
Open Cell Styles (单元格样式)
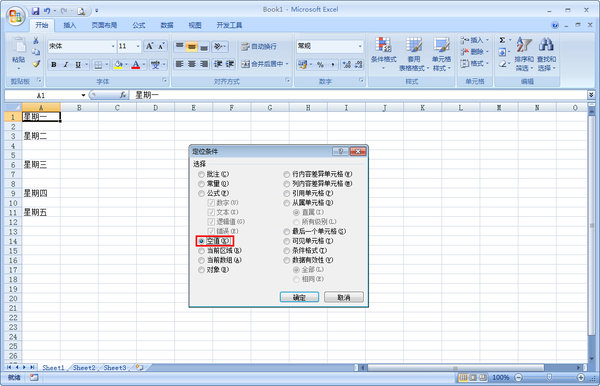point(441,54)
